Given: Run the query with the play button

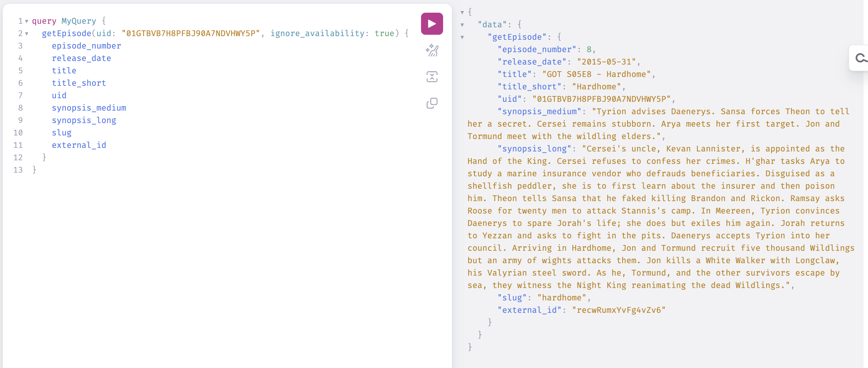Looking at the screenshot, I should [432, 24].
